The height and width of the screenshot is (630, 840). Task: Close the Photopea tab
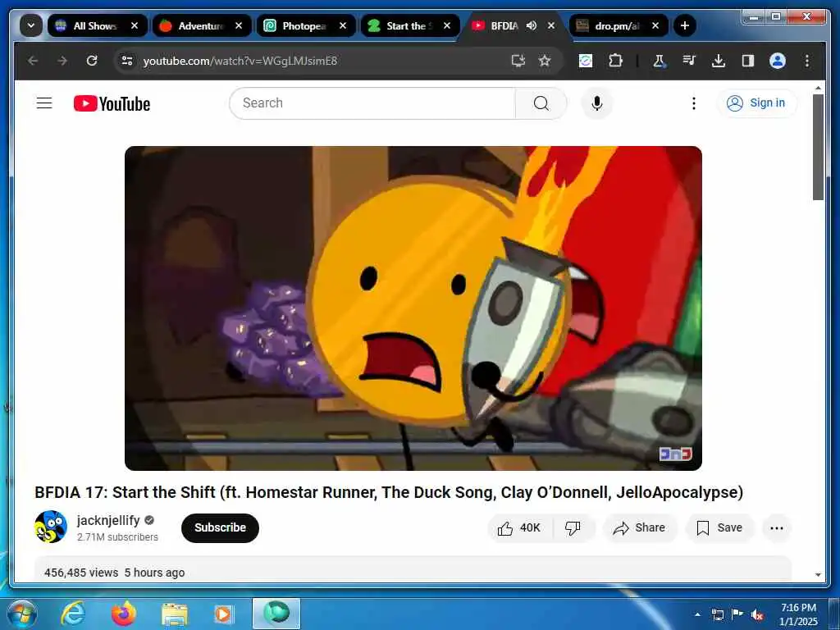point(343,25)
